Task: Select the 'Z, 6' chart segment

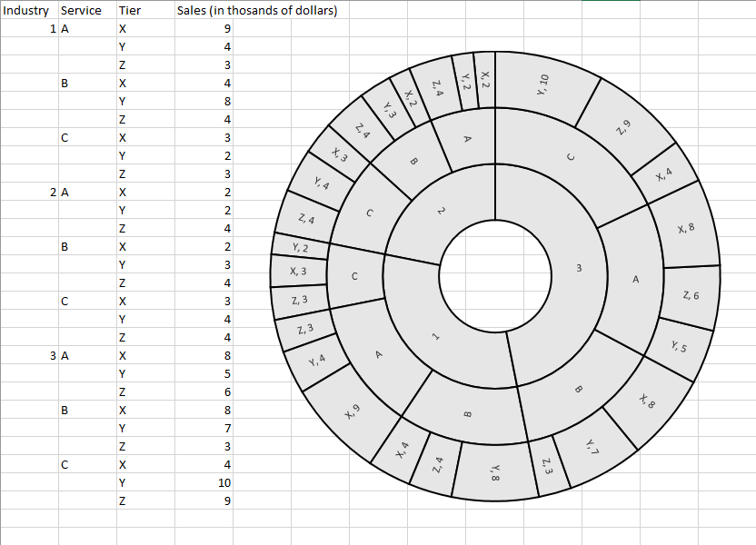Action: [x=691, y=296]
